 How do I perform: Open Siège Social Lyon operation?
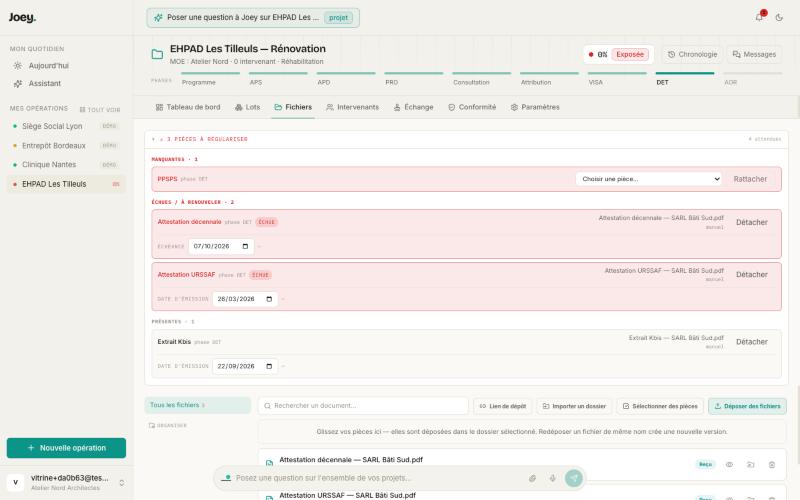(66, 126)
